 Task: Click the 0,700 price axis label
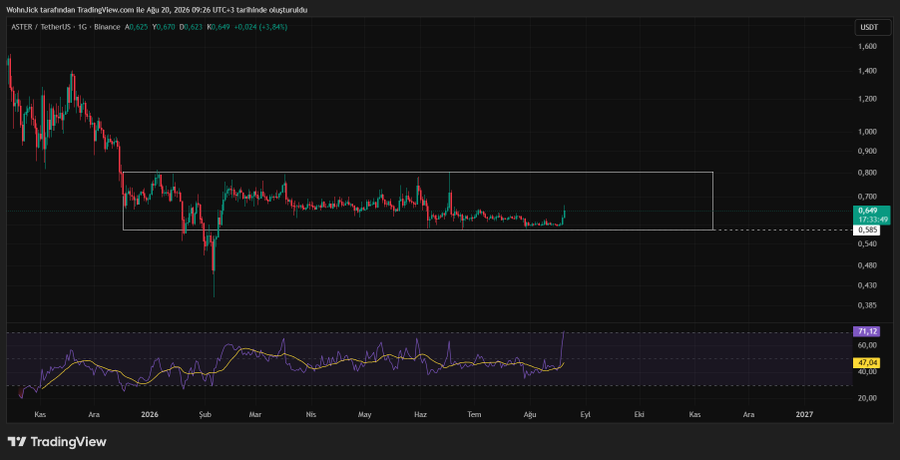tap(868, 196)
